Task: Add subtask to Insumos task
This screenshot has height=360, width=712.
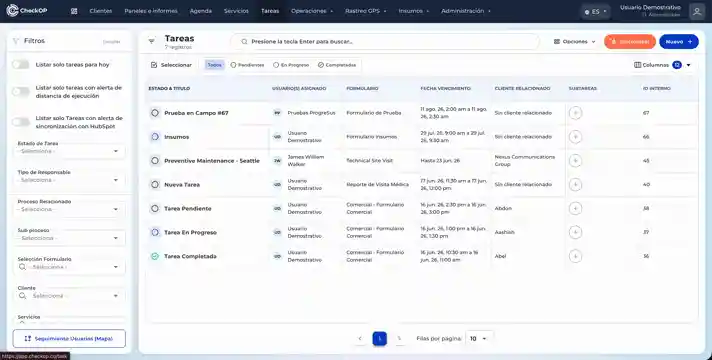Action: pyautogui.click(x=575, y=137)
